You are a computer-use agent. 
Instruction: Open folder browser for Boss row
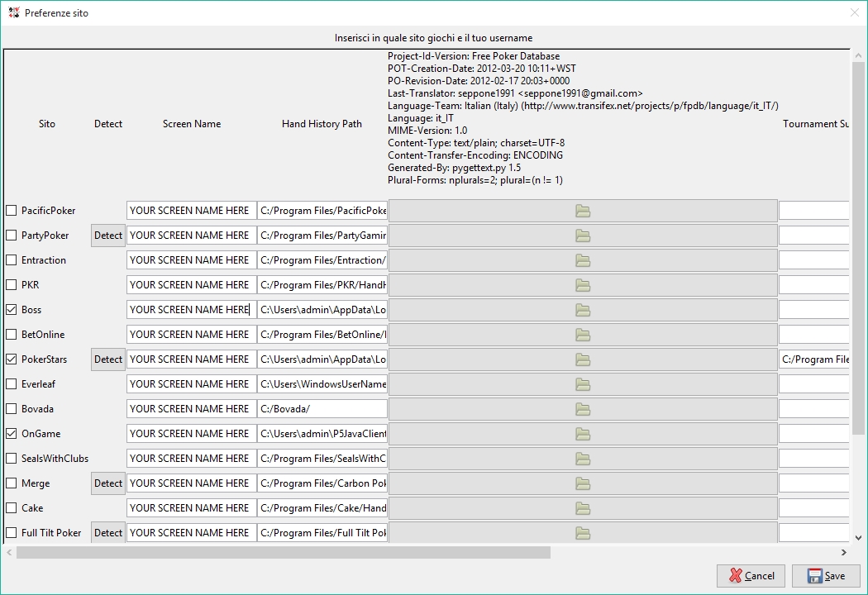(583, 310)
